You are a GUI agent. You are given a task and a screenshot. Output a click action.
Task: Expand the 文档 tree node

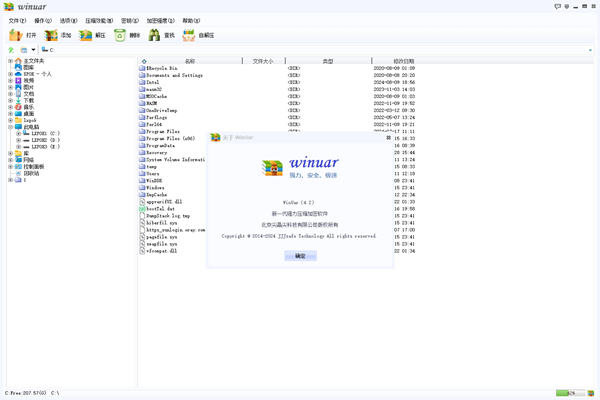(x=11, y=94)
